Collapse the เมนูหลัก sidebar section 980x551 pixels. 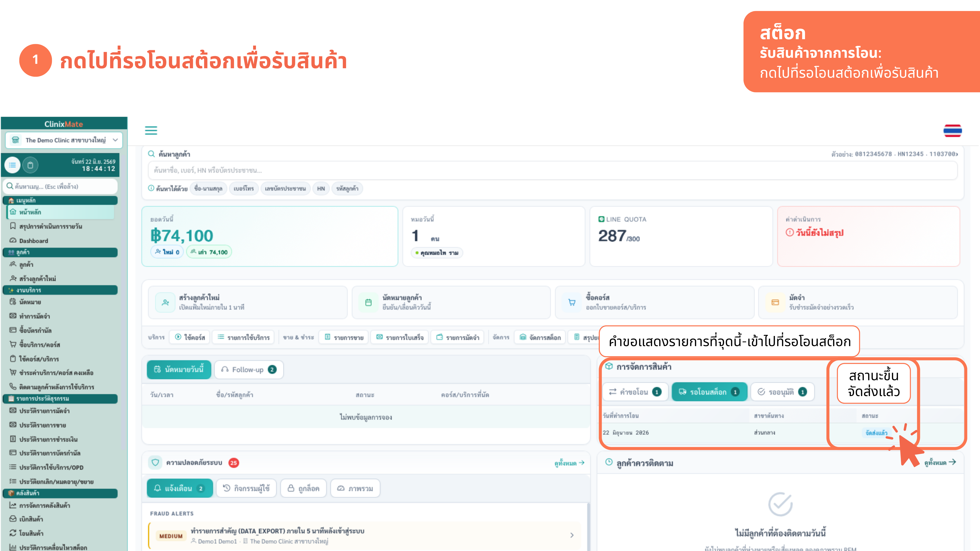60,200
